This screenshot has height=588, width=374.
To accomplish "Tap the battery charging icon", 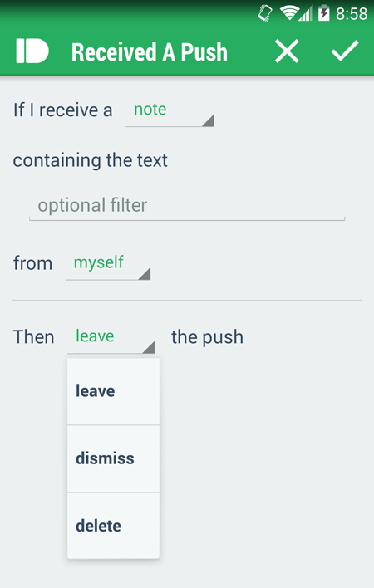I will [324, 13].
